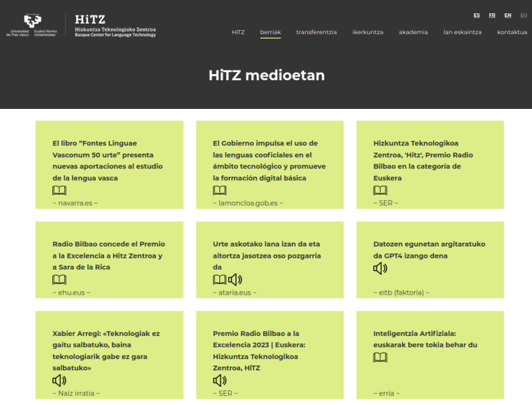
Task: Switch language to FR
Action: point(492,15)
